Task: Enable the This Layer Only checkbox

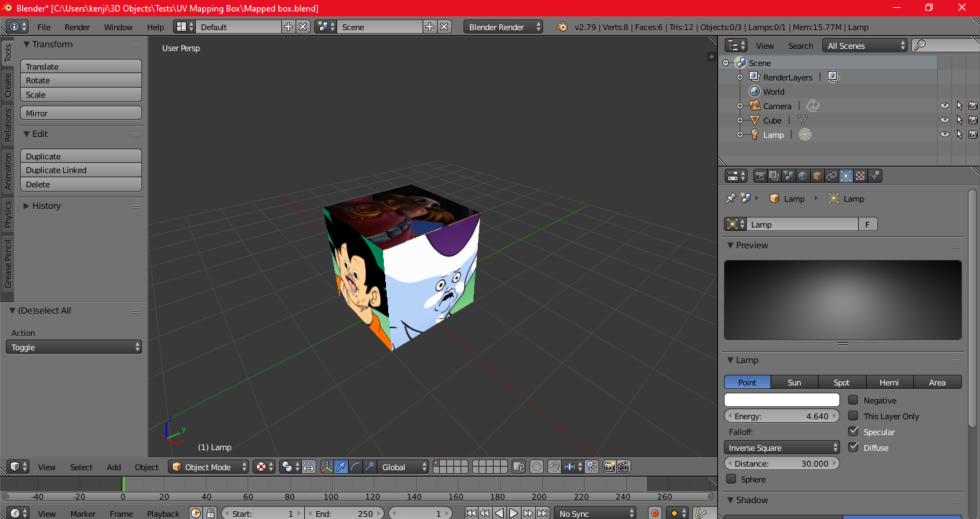Action: (853, 416)
